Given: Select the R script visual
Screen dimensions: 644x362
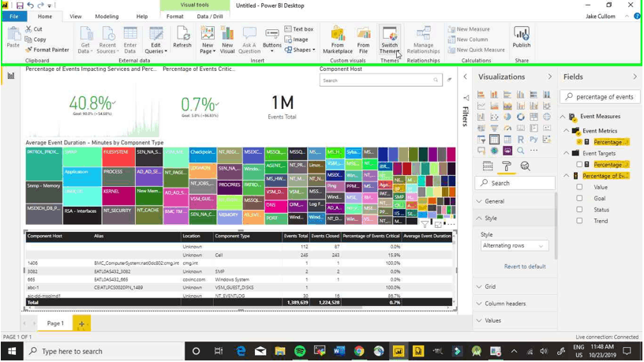Looking at the screenshot, I should [520, 139].
